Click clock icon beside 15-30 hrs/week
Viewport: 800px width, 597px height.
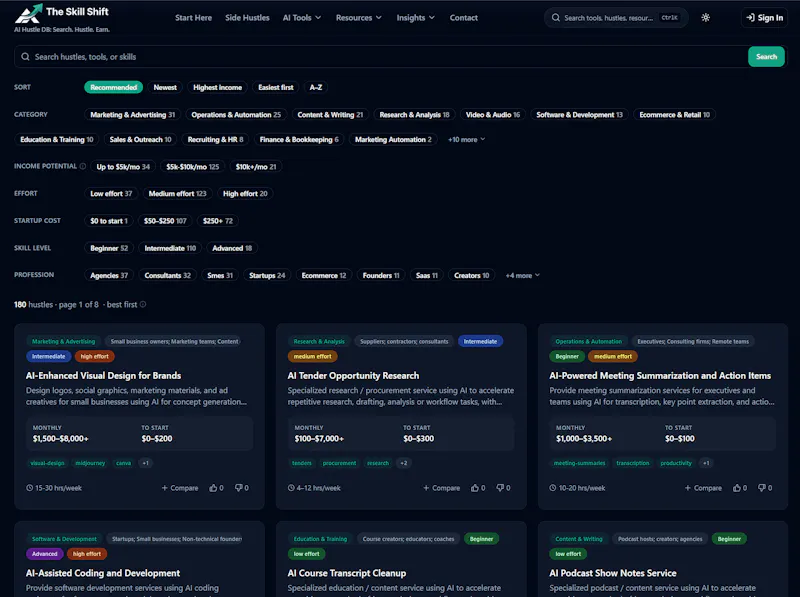tap(30, 488)
